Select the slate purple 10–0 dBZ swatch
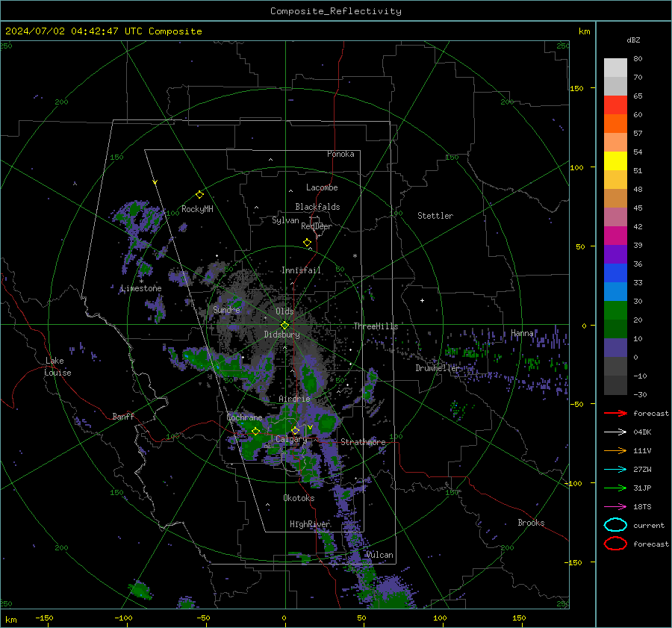The width and height of the screenshot is (672, 628). pos(615,348)
